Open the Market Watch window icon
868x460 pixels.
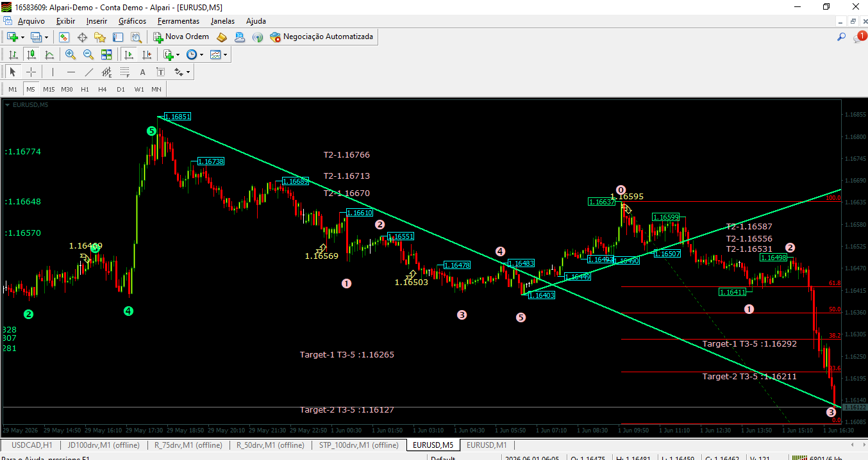(64, 37)
